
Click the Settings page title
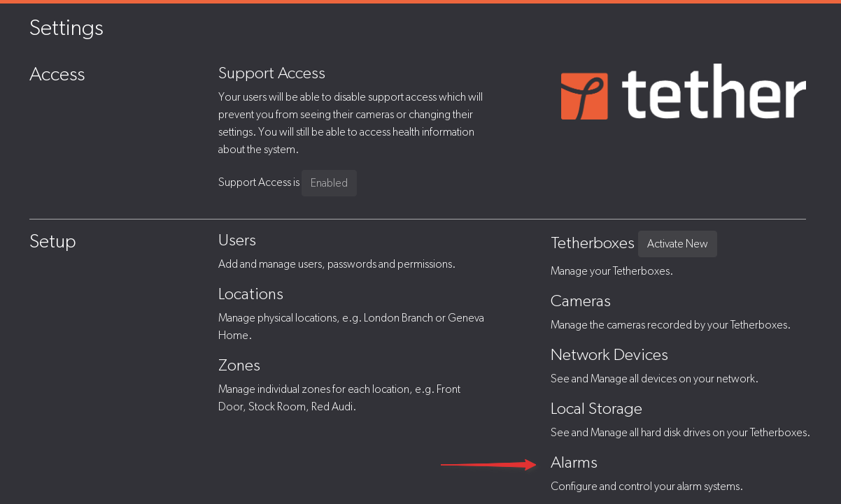pyautogui.click(x=66, y=28)
